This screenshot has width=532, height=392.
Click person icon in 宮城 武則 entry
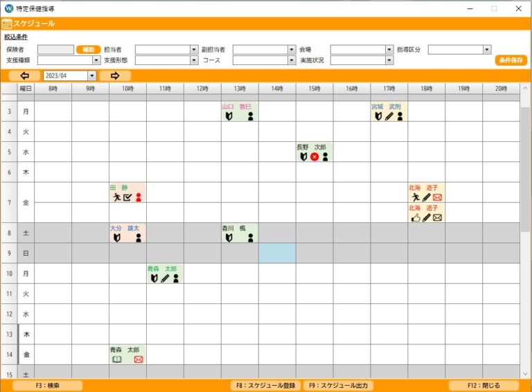pos(400,116)
